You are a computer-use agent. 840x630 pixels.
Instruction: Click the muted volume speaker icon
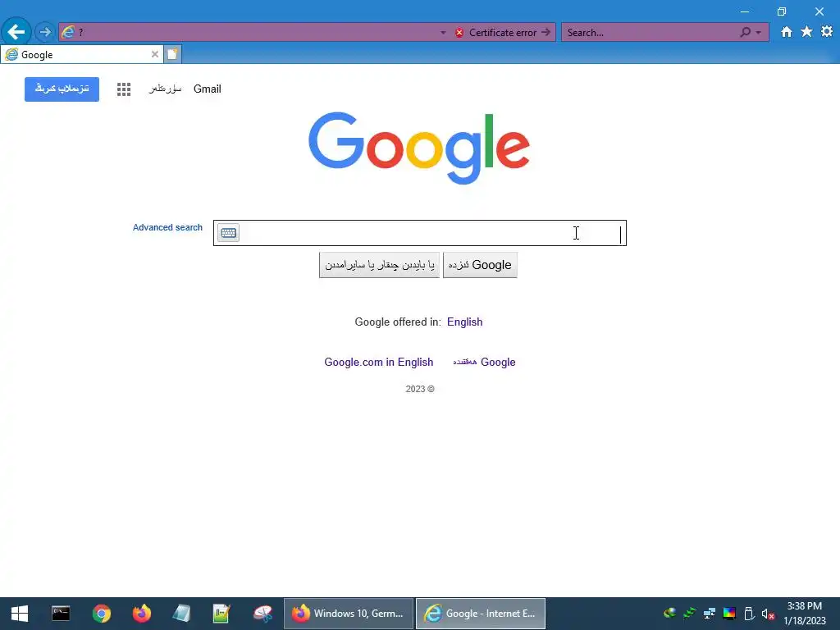point(768,614)
